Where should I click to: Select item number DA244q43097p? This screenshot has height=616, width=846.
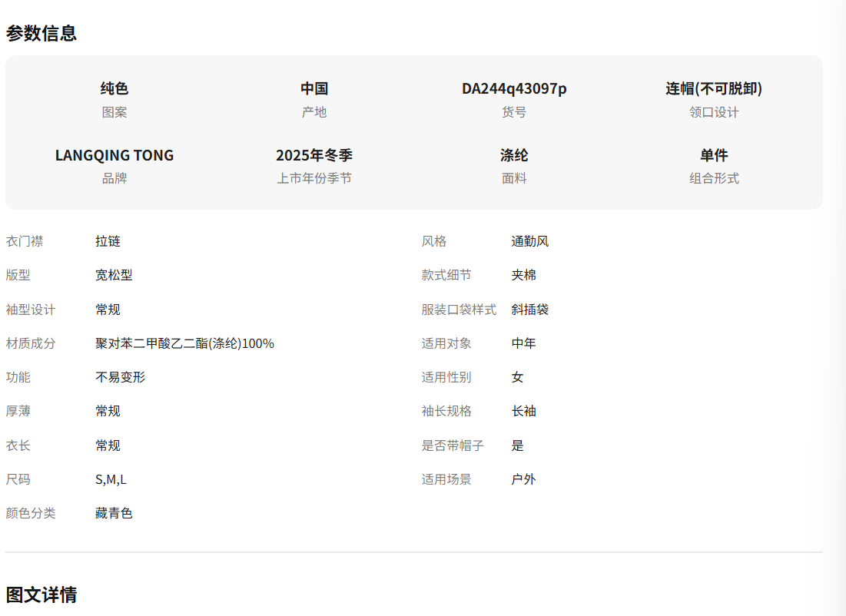click(514, 88)
